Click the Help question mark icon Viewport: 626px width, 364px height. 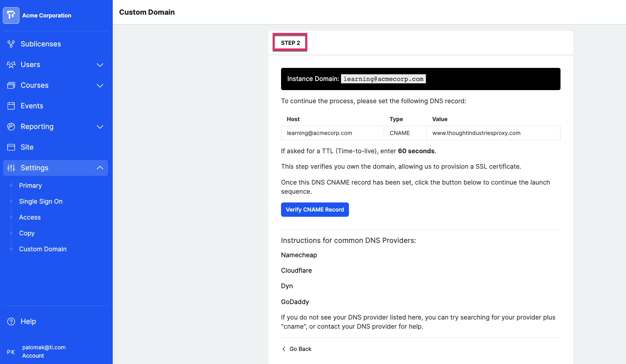click(x=11, y=322)
